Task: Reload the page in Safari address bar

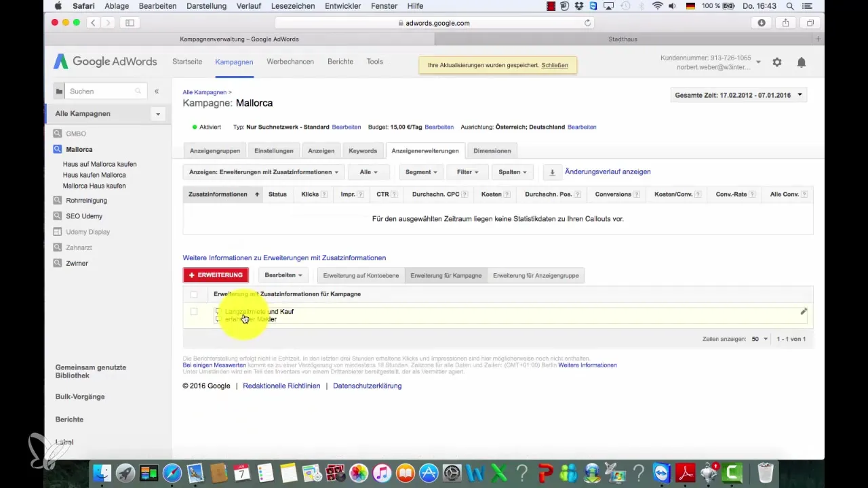Action: point(587,22)
